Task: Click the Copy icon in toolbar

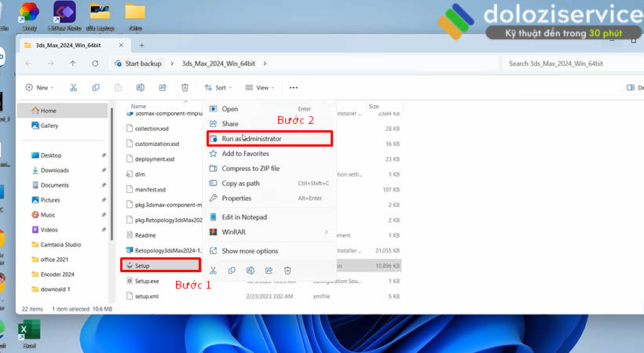Action: pos(96,88)
